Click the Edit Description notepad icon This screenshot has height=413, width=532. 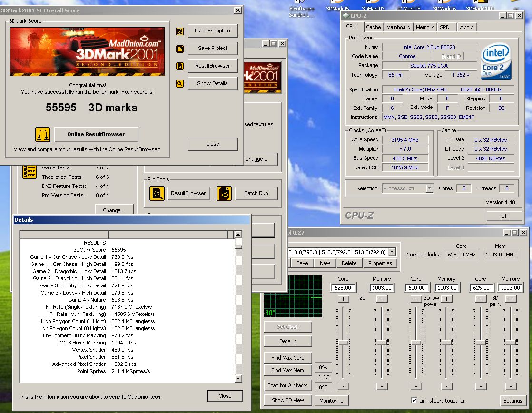[180, 31]
